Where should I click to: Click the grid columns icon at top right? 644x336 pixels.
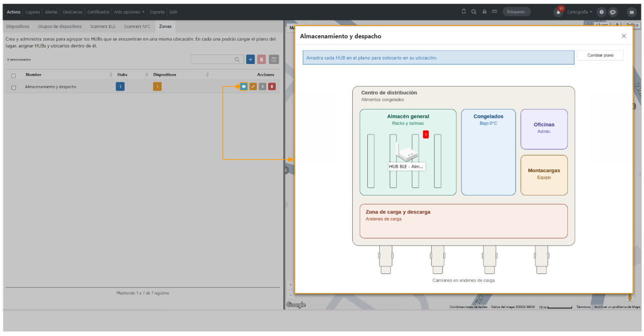631,12
